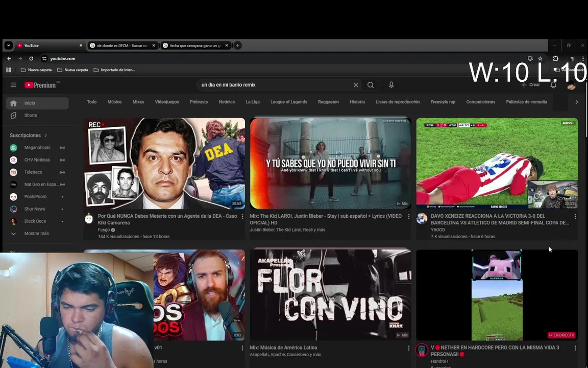
Task: Open a new tab with the plus button
Action: pos(237,45)
